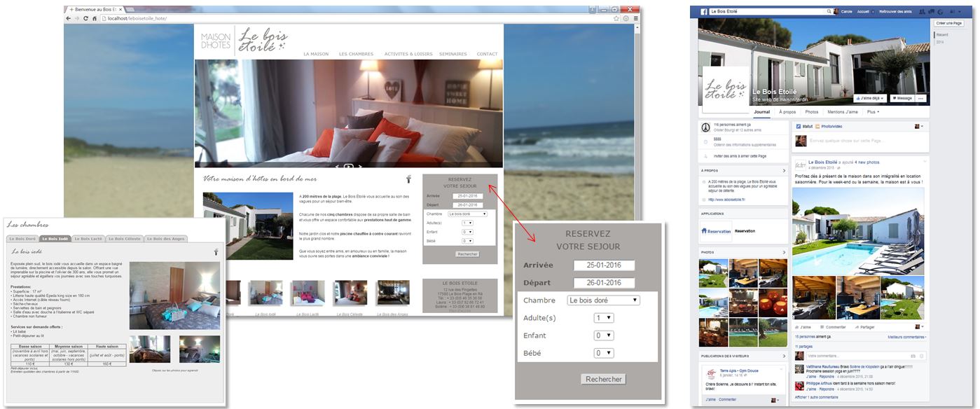
Task: Switch to the À propos tab
Action: click(x=787, y=112)
